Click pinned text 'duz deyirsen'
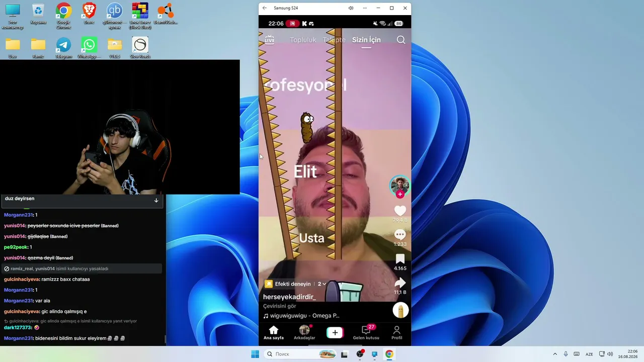 20,199
